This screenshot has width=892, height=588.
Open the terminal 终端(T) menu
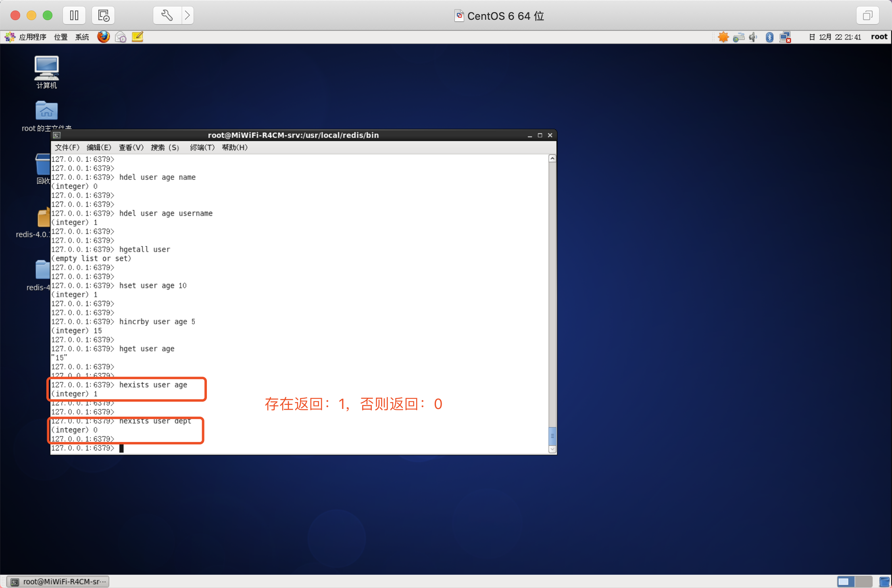(202, 148)
